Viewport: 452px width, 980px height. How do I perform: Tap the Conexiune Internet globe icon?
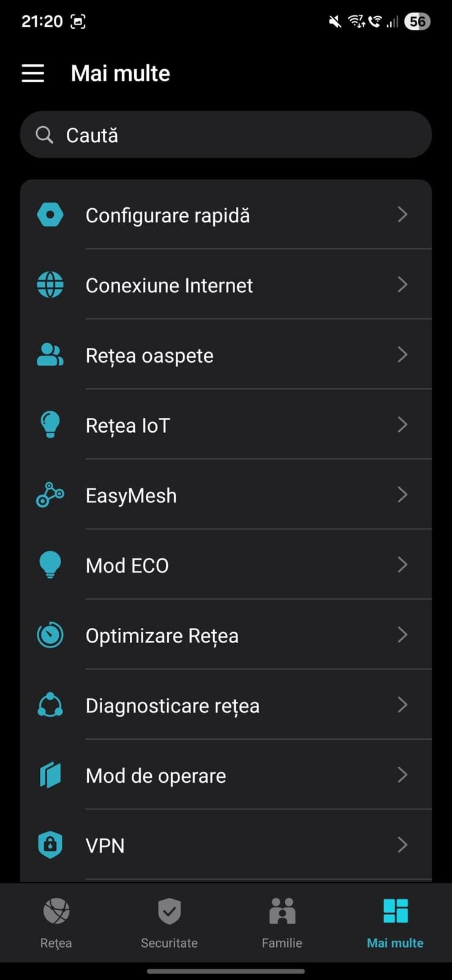50,285
